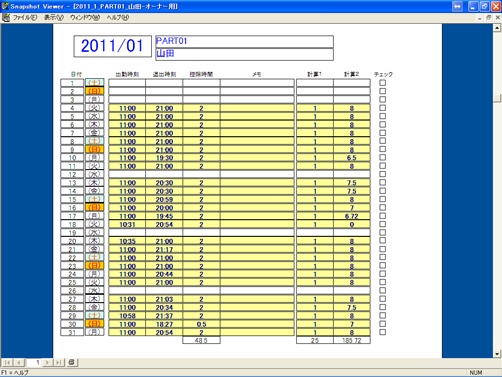
Task: Click the 21:17 leave time on day 21
Action: [164, 250]
